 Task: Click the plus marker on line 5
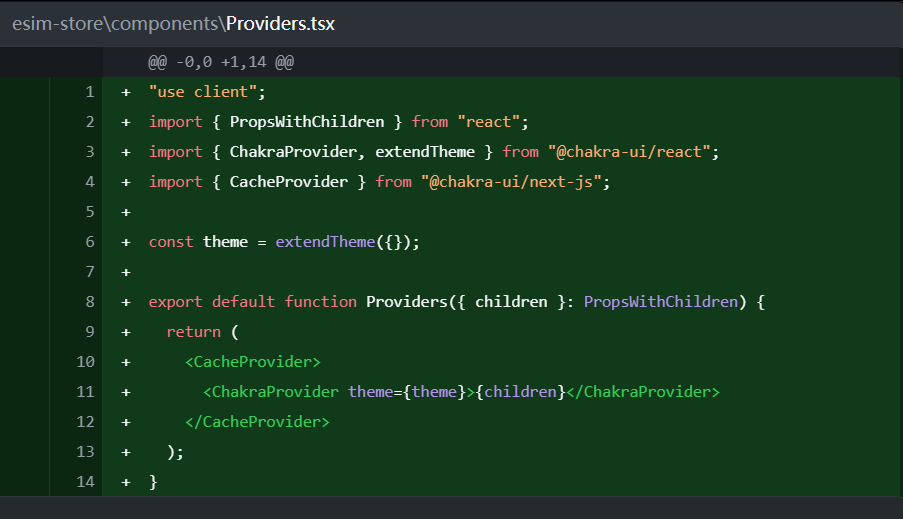126,213
